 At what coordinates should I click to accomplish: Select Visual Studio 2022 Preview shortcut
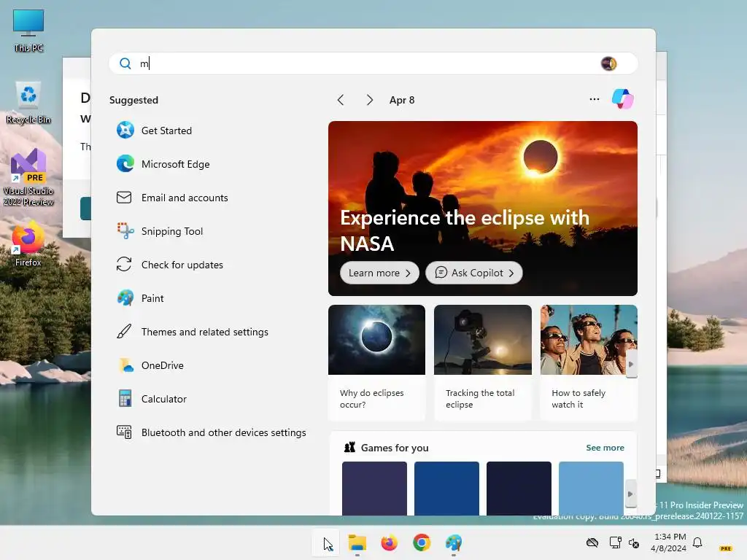point(28,176)
